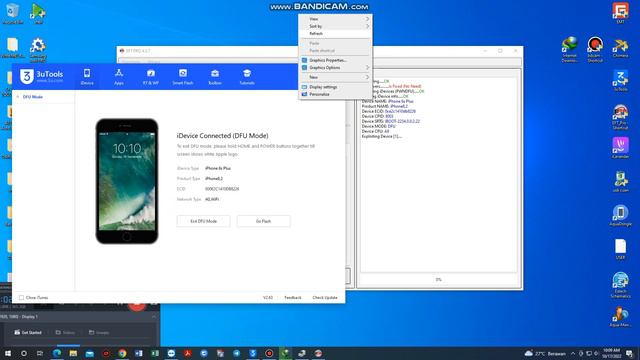Open Display settings from context menu
This screenshot has width=640, height=360.
(x=335, y=87)
